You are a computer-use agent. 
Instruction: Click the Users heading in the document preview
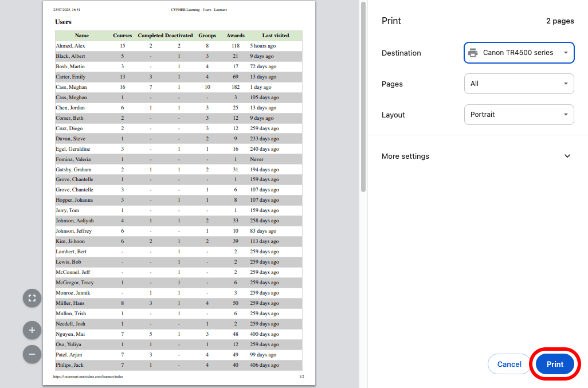[63, 22]
